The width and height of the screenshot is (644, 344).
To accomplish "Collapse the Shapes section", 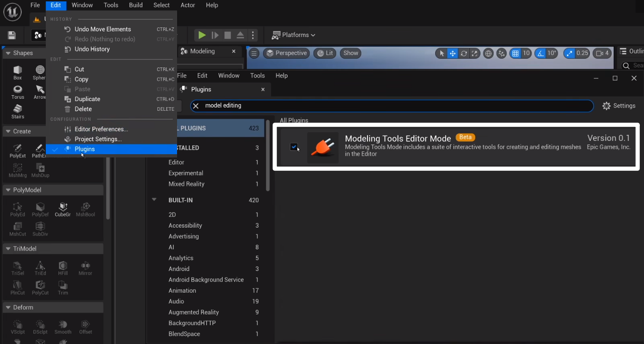I will tap(7, 53).
